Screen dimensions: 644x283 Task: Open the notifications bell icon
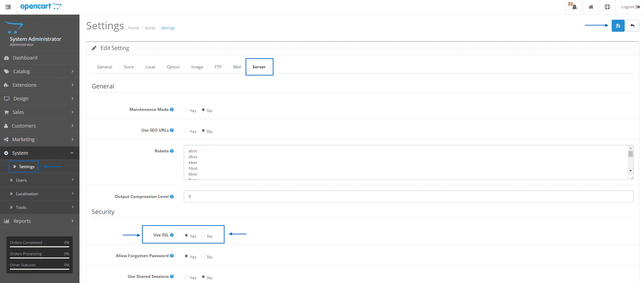coord(574,7)
